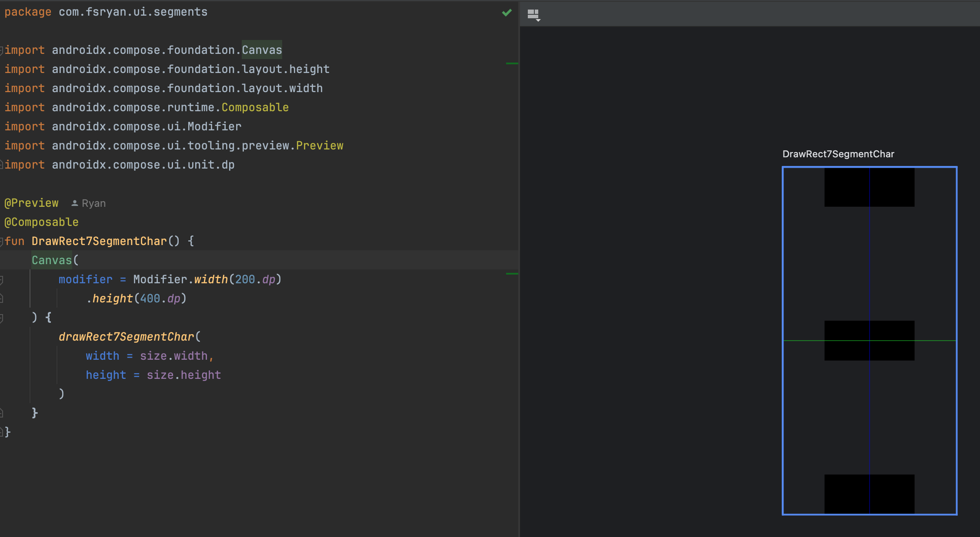Click the 400 height value

[150, 298]
